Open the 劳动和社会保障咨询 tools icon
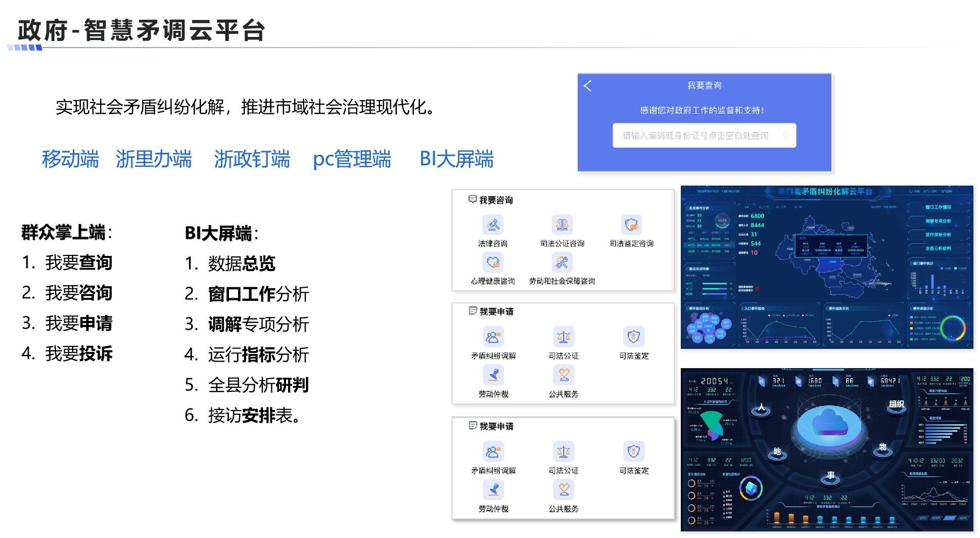The image size is (980, 538). tap(562, 262)
